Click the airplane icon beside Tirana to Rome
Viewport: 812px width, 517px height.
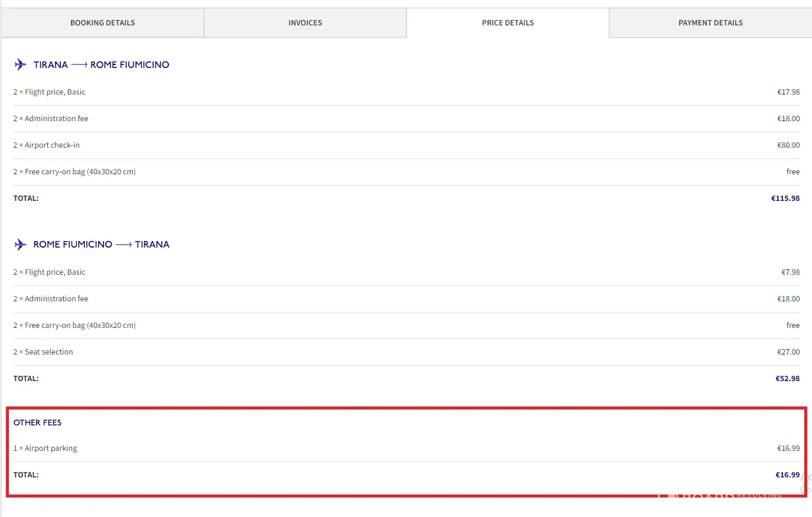tap(21, 64)
